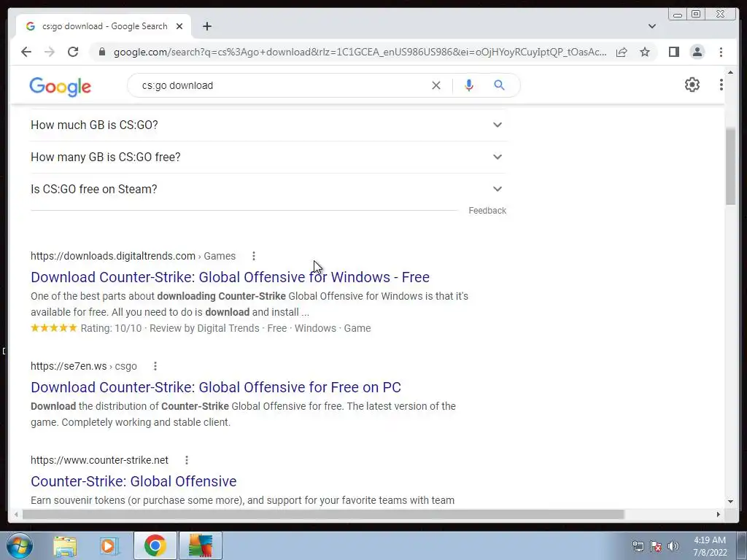Image resolution: width=747 pixels, height=560 pixels.
Task: Click the Feedback link
Action: click(487, 211)
